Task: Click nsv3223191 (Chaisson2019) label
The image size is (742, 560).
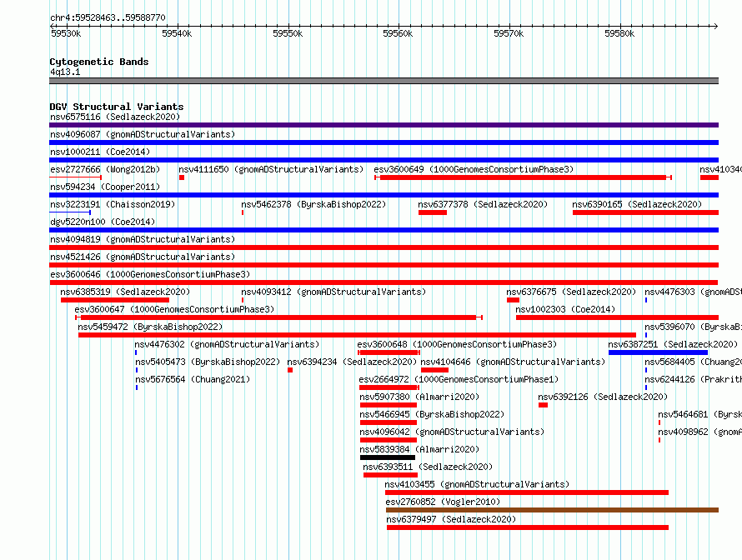Action: point(113,204)
